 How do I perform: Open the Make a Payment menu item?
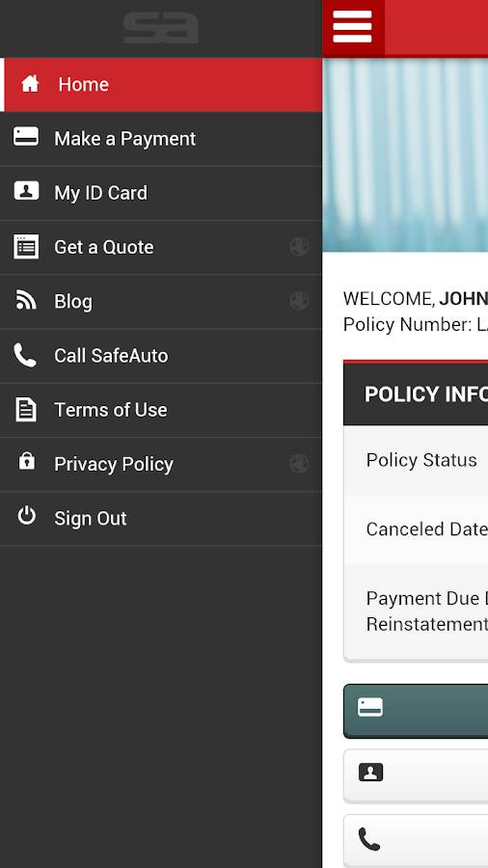click(x=161, y=138)
